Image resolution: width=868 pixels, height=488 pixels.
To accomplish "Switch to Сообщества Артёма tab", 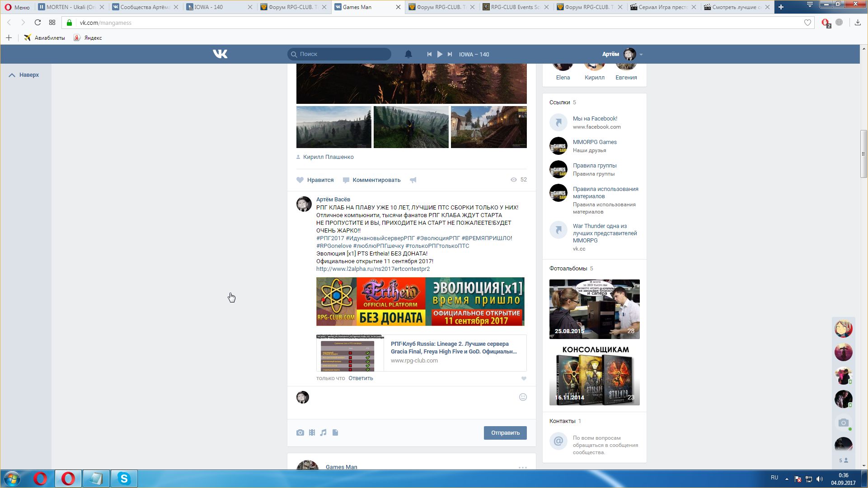I will point(145,7).
